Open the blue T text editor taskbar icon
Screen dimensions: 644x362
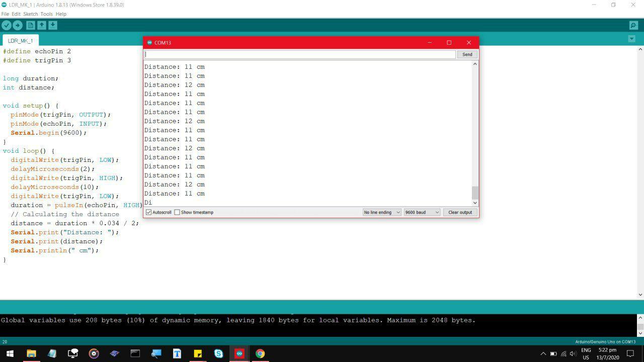pyautogui.click(x=177, y=353)
